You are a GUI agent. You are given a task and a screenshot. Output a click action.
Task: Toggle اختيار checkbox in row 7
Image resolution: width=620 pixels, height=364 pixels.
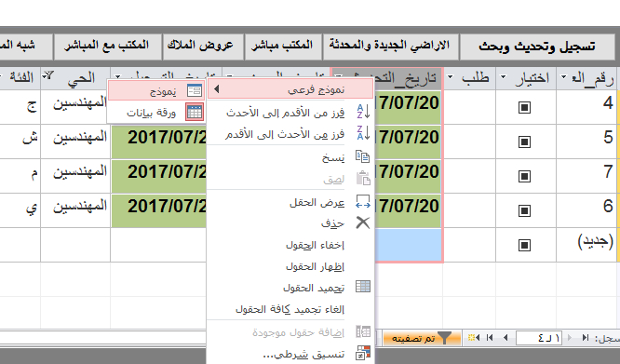click(x=524, y=176)
